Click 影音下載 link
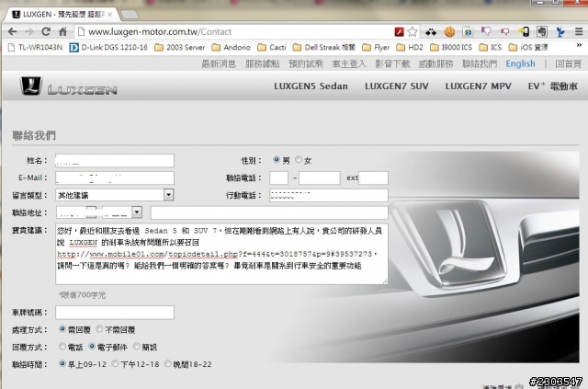 click(392, 63)
